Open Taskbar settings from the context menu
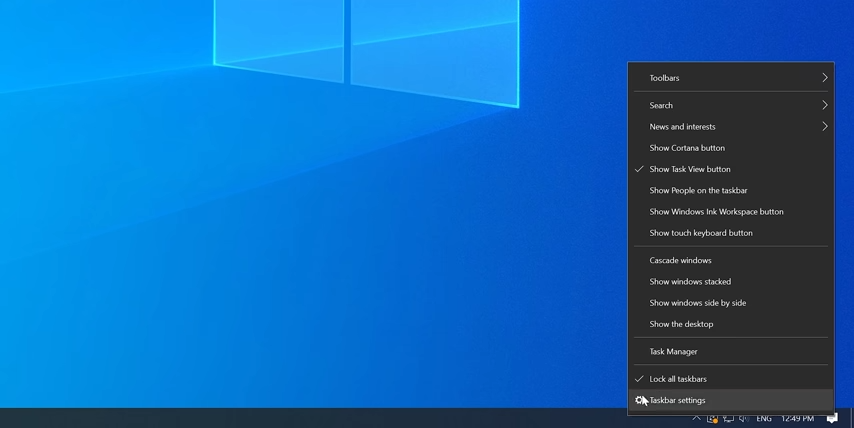The width and height of the screenshot is (854, 428). [731, 400]
